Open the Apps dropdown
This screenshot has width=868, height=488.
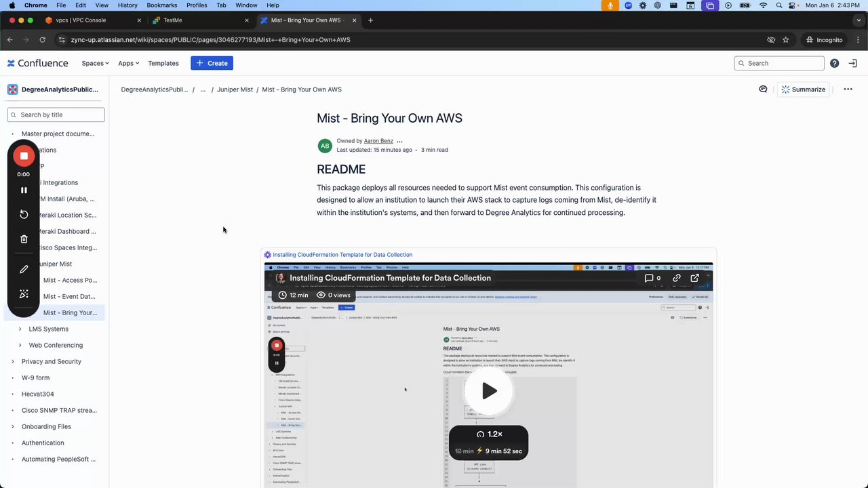click(128, 63)
